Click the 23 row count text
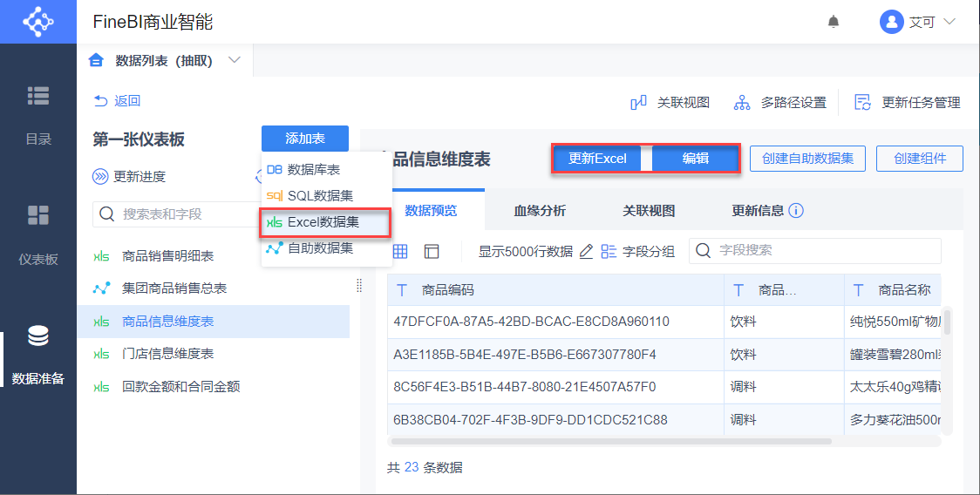The image size is (980, 495). 412,467
